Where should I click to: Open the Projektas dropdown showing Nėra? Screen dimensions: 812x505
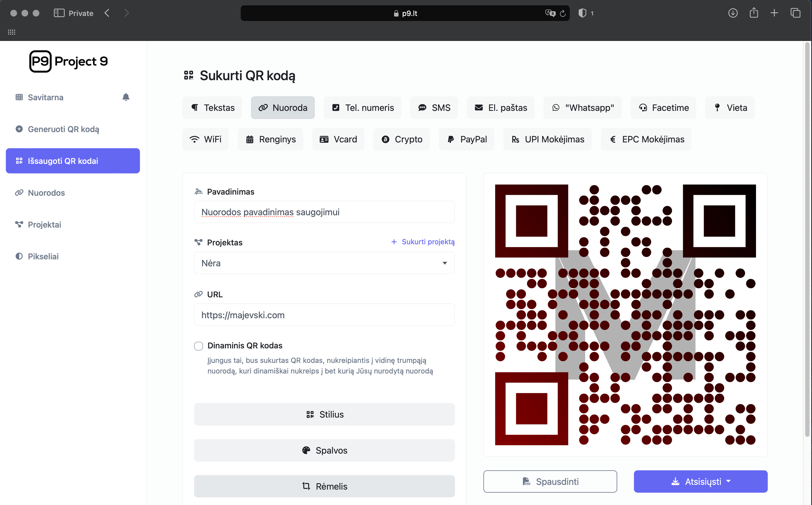[324, 263]
